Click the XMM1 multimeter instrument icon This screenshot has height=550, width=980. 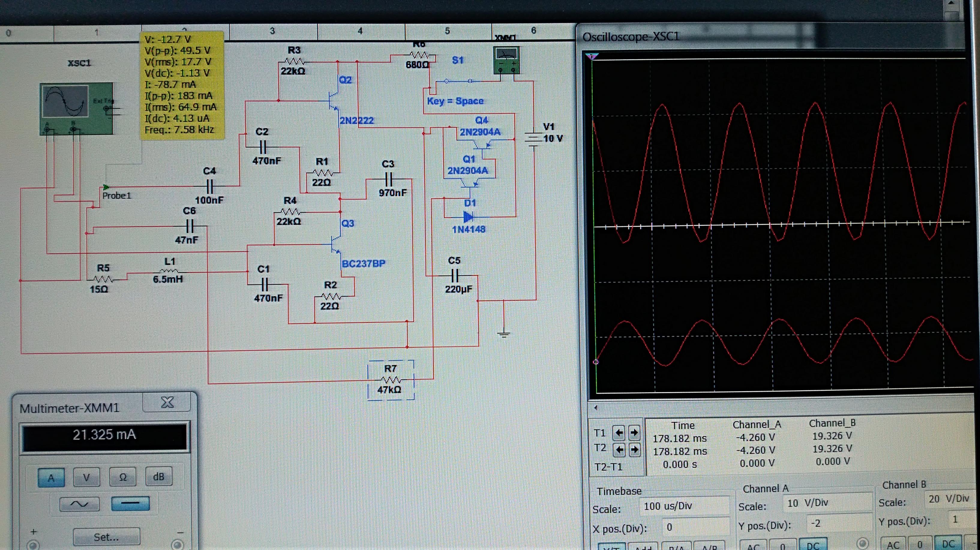coord(506,61)
